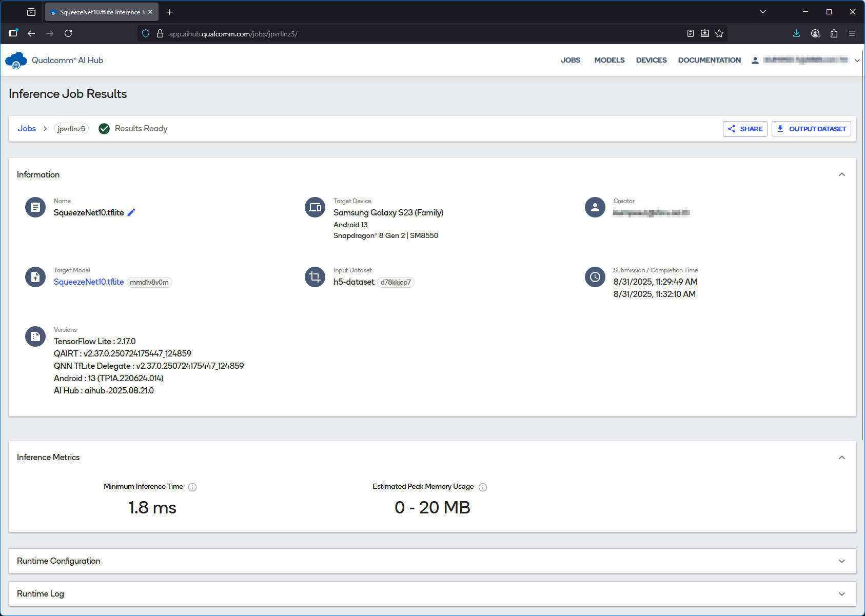Open browser downloads panel

(796, 33)
